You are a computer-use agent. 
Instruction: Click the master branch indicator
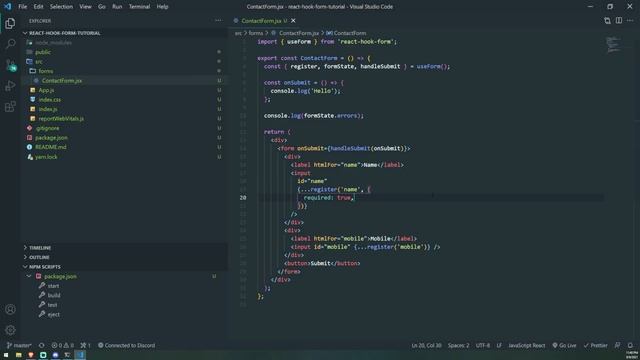(19, 345)
